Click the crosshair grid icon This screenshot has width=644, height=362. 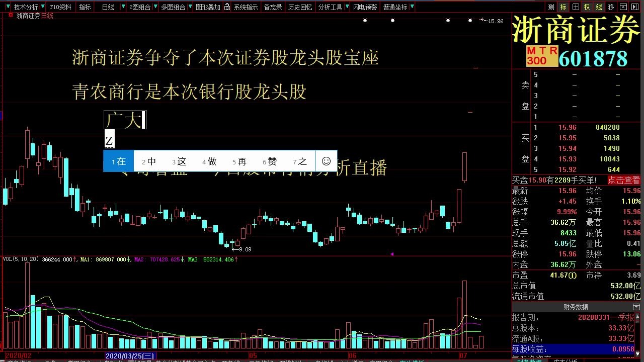click(x=576, y=7)
